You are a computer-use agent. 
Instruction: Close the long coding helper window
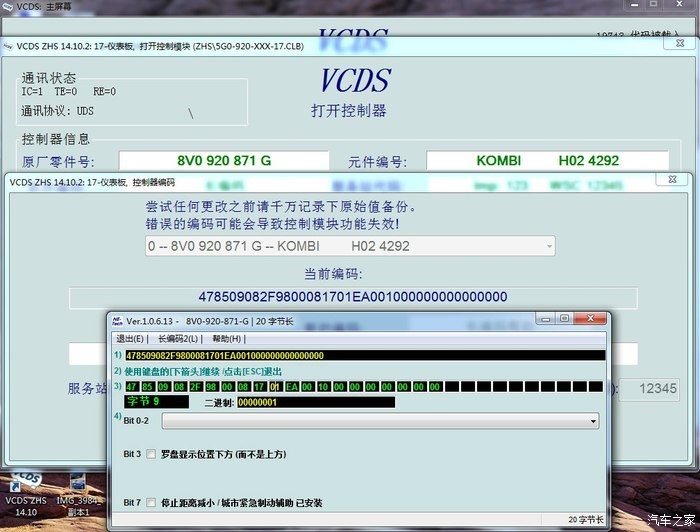[590, 318]
